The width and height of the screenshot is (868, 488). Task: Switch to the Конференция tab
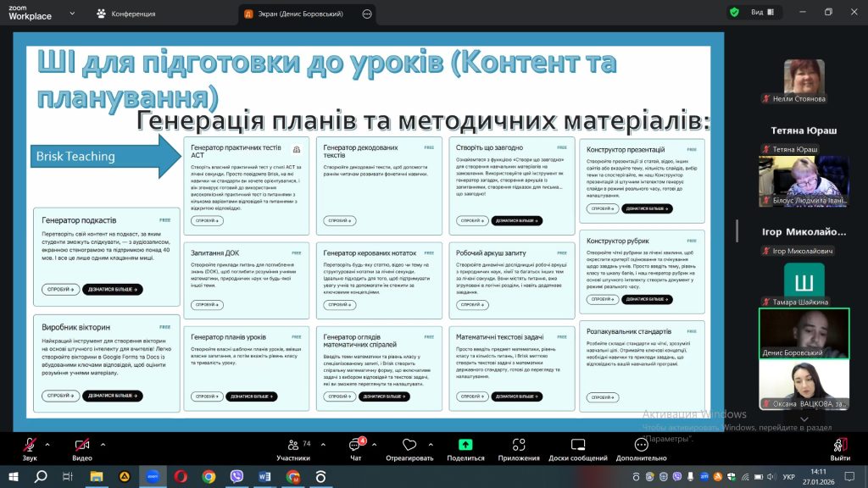126,14
